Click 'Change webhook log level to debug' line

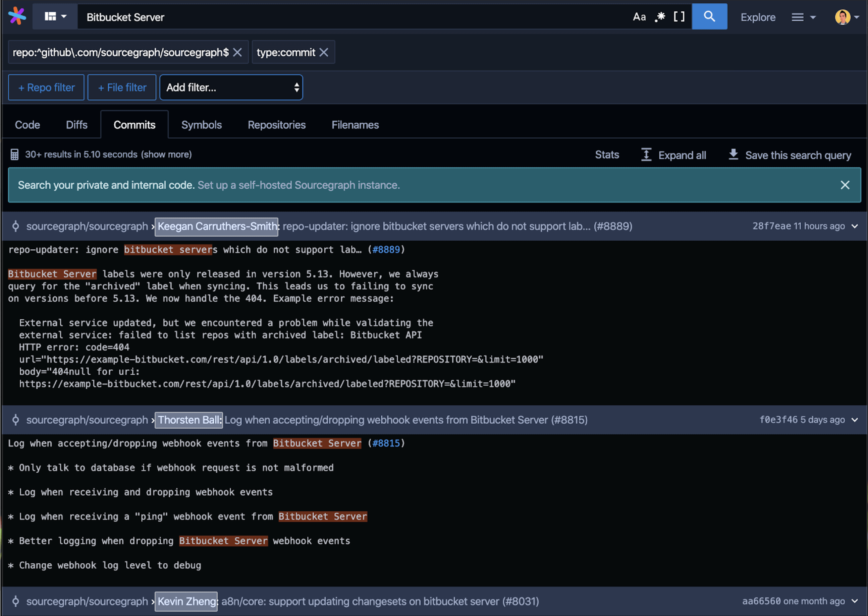coord(105,565)
